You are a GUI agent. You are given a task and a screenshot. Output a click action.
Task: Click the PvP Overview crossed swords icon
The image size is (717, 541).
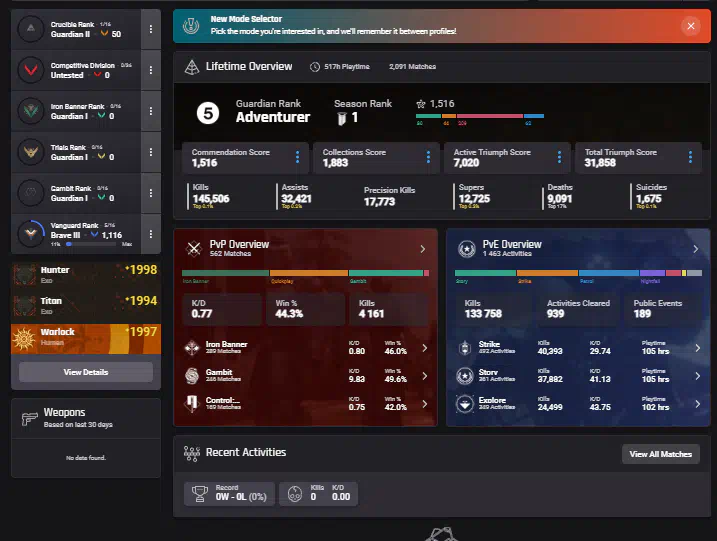194,248
